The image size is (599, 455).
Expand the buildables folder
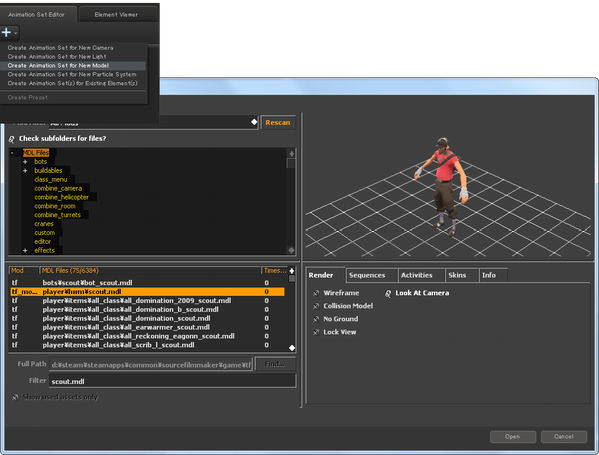coord(25,170)
